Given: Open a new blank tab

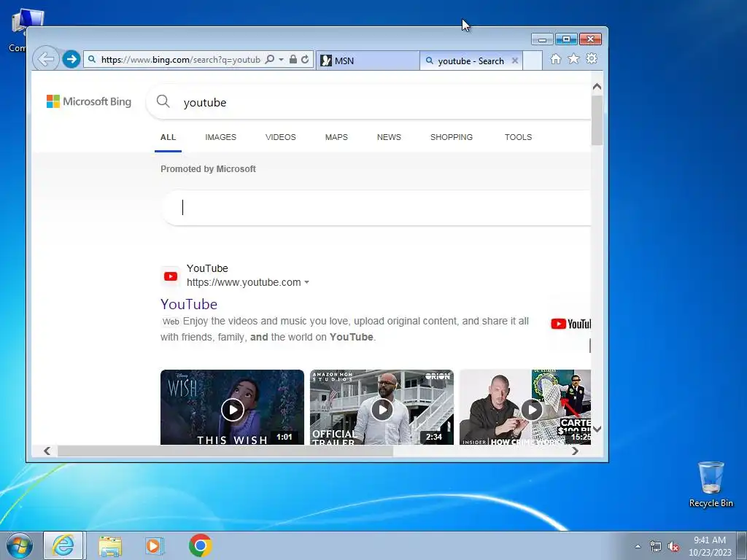Looking at the screenshot, I should click(532, 61).
